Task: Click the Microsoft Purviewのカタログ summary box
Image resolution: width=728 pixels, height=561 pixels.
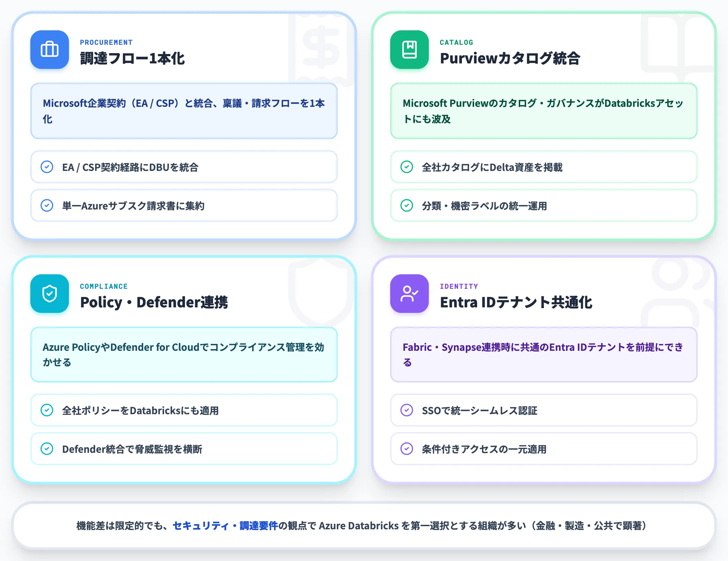Action: [x=544, y=111]
